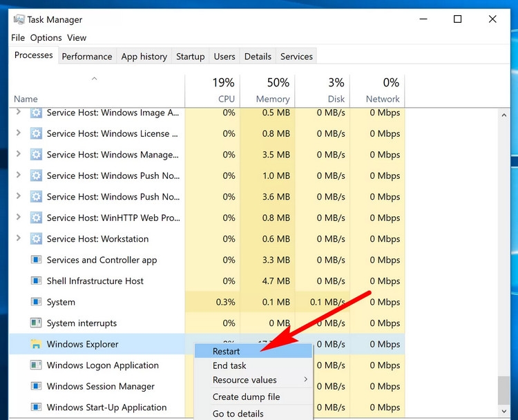The image size is (518, 420).
Task: Click the System interrupts icon
Action: [x=36, y=323]
